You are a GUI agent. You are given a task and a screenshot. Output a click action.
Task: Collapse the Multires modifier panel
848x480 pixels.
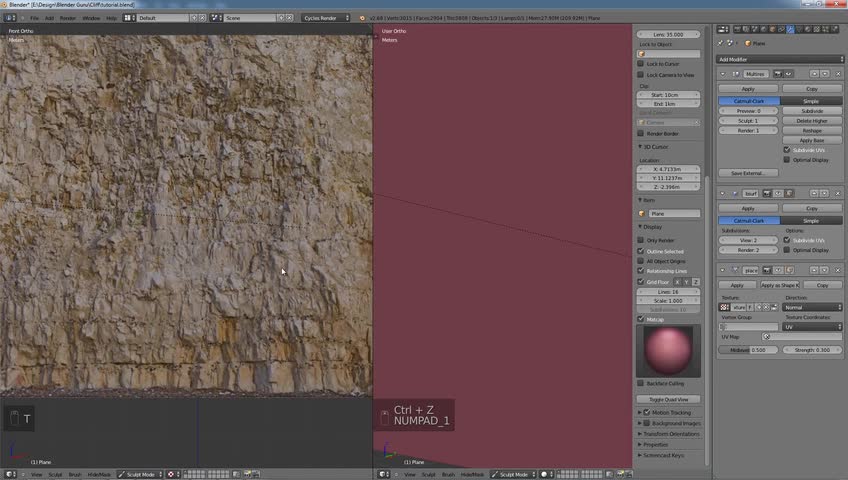723,74
